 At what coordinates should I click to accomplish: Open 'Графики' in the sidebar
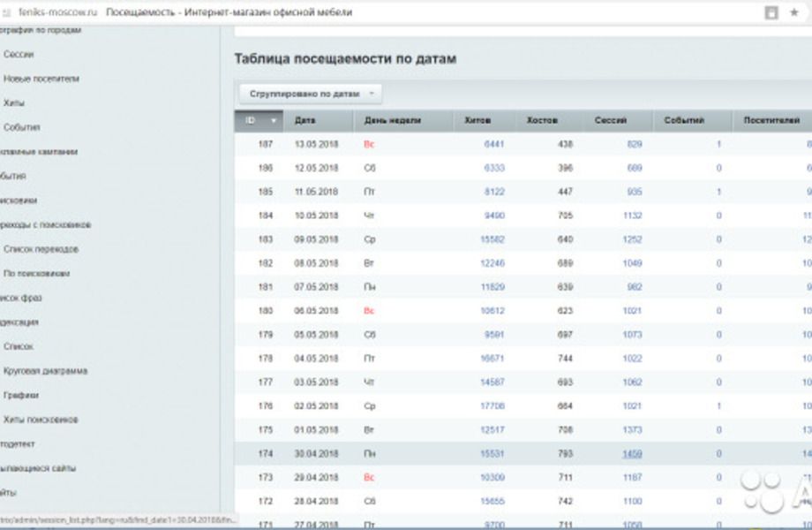(21, 395)
